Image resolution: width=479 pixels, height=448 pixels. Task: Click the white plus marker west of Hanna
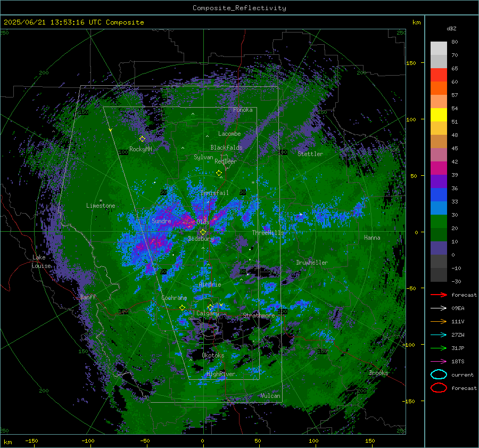[x=301, y=214]
